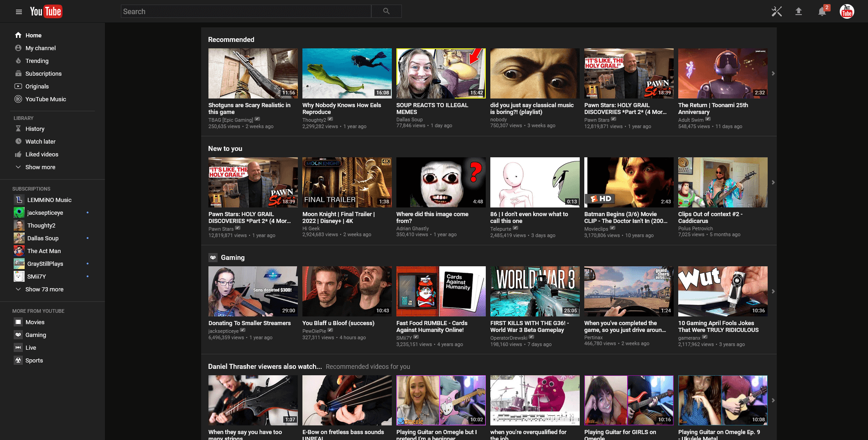Click the YouTube logo
Image resolution: width=868 pixels, height=440 pixels.
(x=46, y=11)
